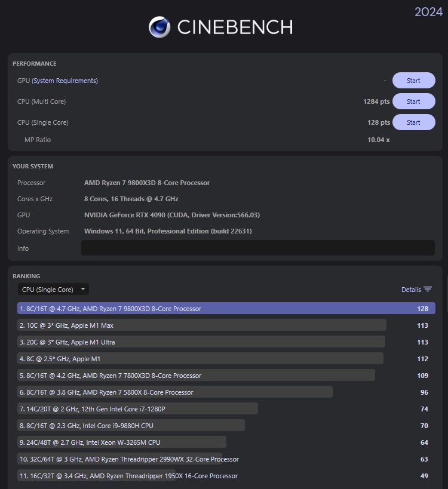448x489 pixels.
Task: Start the CPU Multi Core test
Action: tap(414, 102)
